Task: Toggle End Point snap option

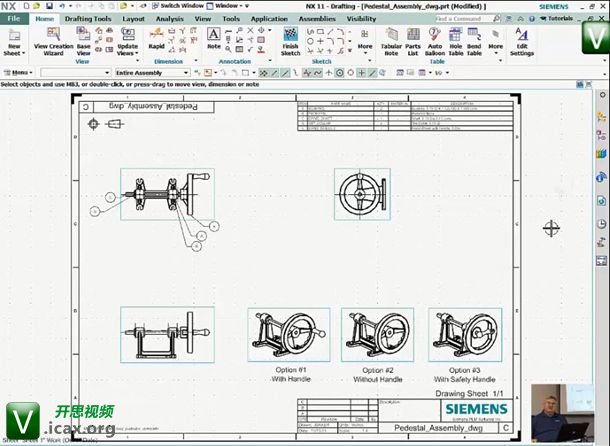Action: [x=274, y=73]
